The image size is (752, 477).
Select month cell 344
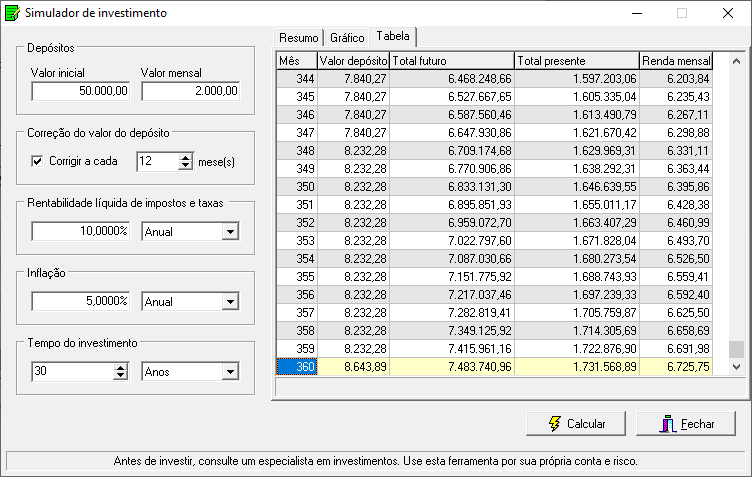(297, 79)
